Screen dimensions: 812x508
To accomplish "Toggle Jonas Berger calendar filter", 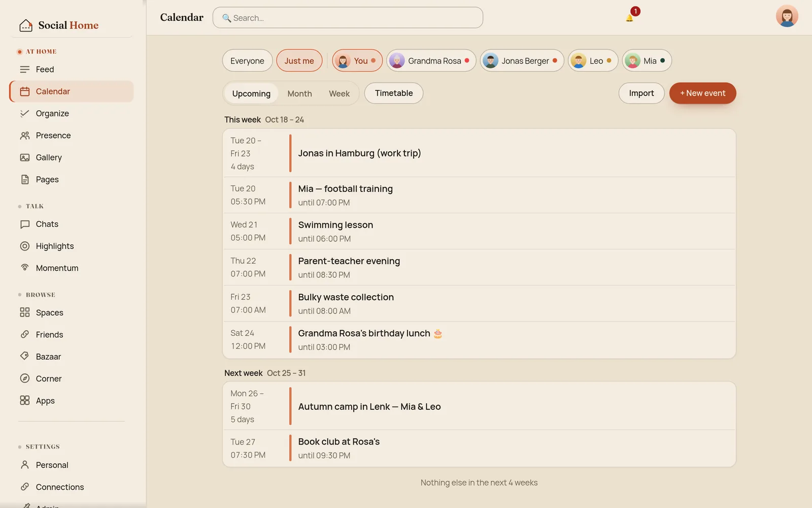I will click(x=522, y=61).
